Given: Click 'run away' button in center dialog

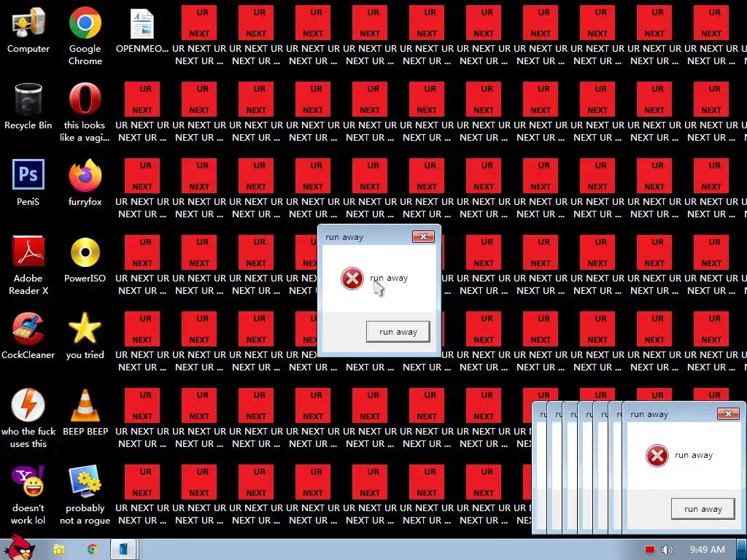Looking at the screenshot, I should pyautogui.click(x=398, y=332).
